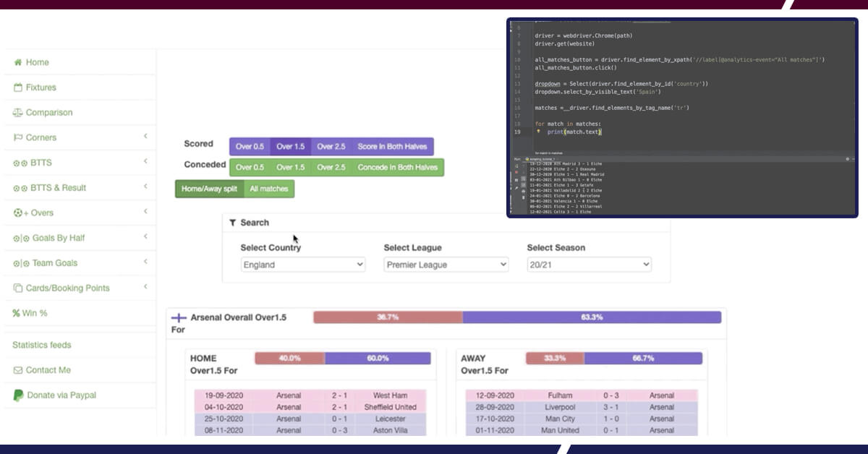Click the Fulham cell in away table
The image size is (868, 454).
pyautogui.click(x=560, y=395)
